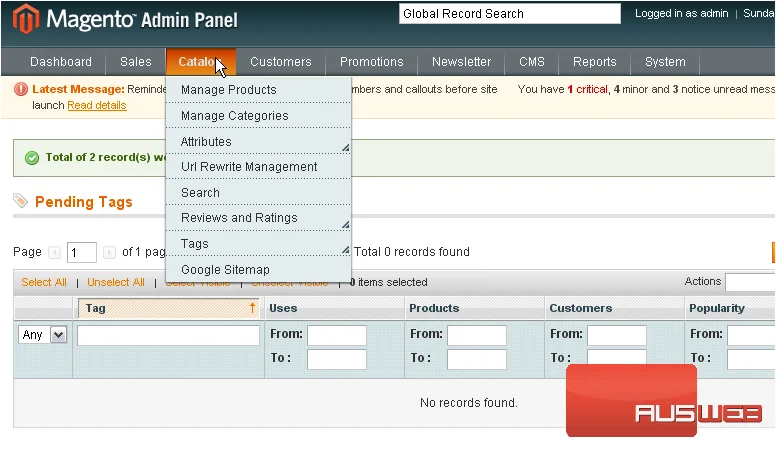
Task: Click the 'No records found.' text
Action: tap(469, 403)
